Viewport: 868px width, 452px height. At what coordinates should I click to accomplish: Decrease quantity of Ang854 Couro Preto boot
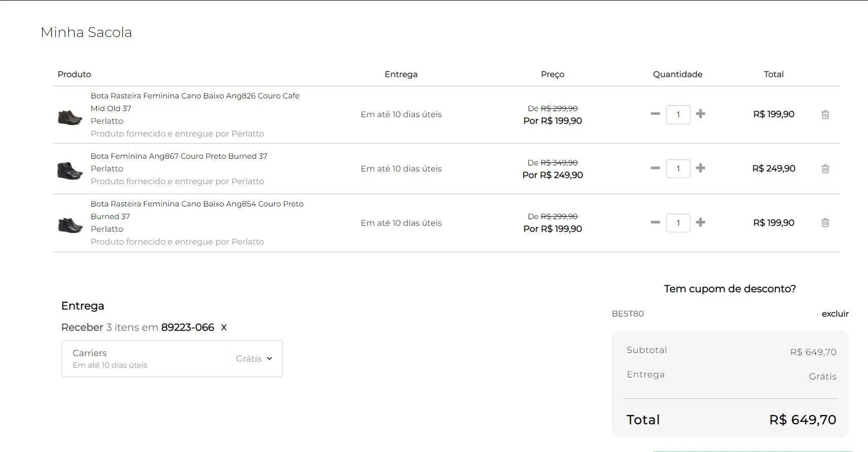[655, 223]
